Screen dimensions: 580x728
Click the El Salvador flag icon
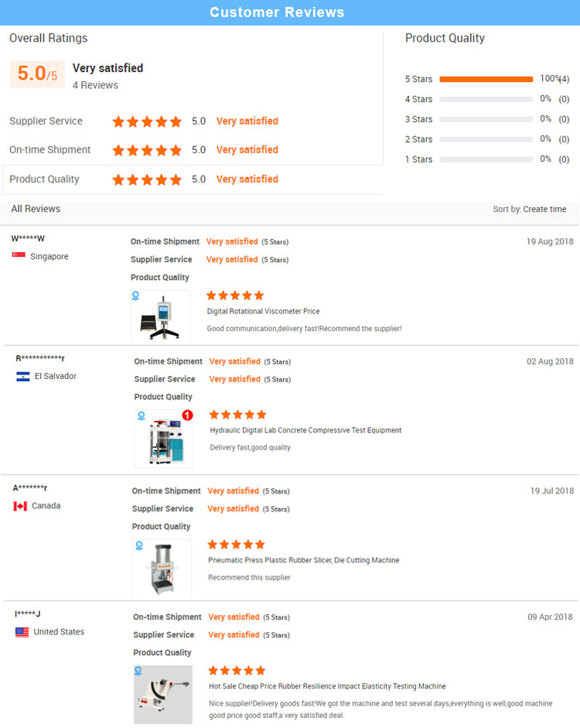click(x=23, y=377)
